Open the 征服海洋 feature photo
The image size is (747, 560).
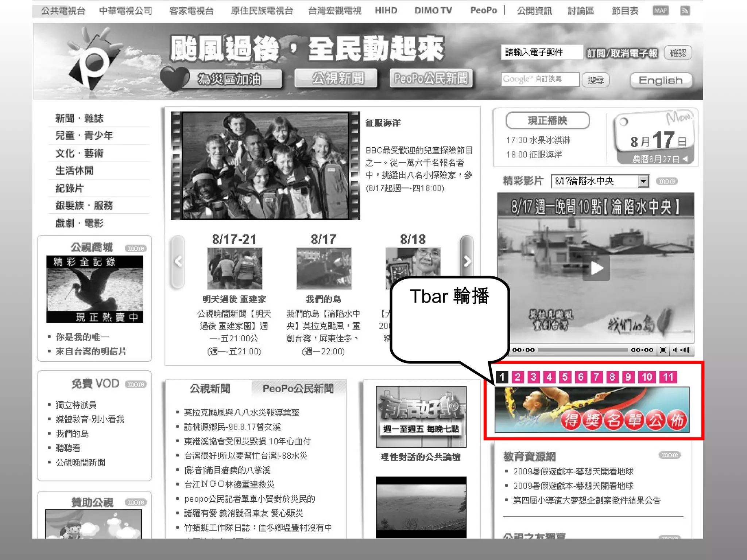[x=265, y=166]
